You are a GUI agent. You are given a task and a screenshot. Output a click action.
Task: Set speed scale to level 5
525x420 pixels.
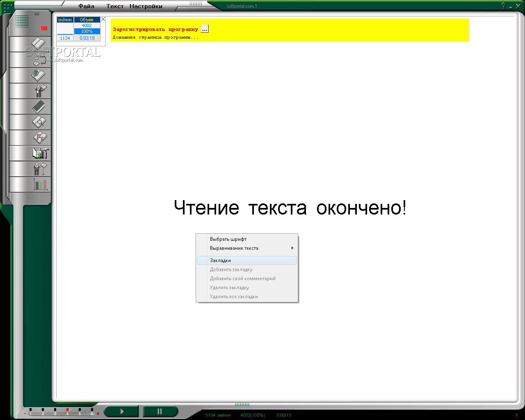click(80, 412)
